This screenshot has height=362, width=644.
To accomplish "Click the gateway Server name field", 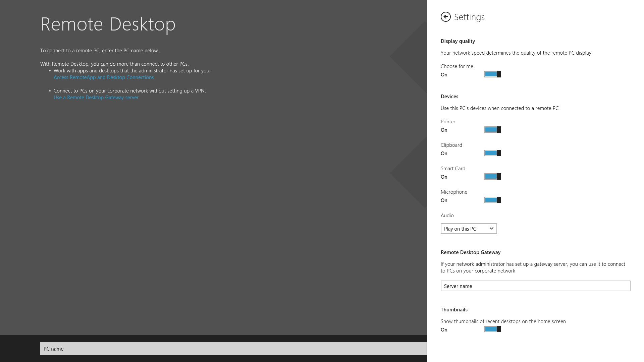I will coord(535,286).
